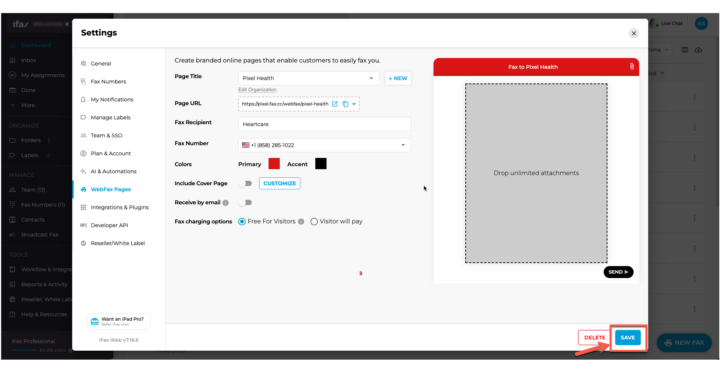The width and height of the screenshot is (720, 369).
Task: Open the Page Title dropdown showing Pixel Health
Action: pyautogui.click(x=308, y=78)
